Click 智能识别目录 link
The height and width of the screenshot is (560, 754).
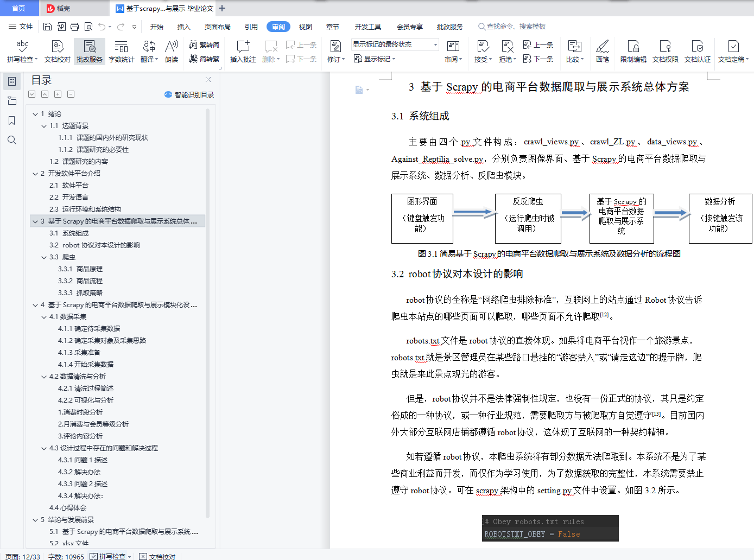pyautogui.click(x=189, y=94)
